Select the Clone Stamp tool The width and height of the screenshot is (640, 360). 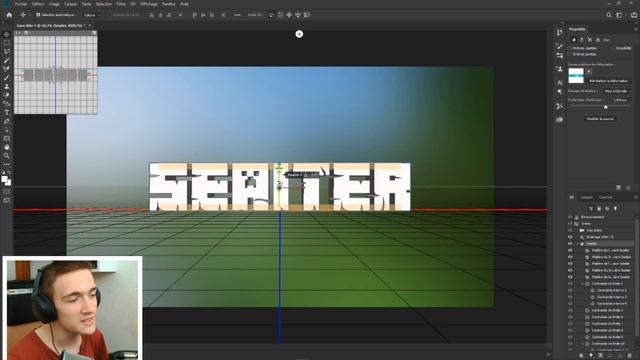click(x=7, y=86)
